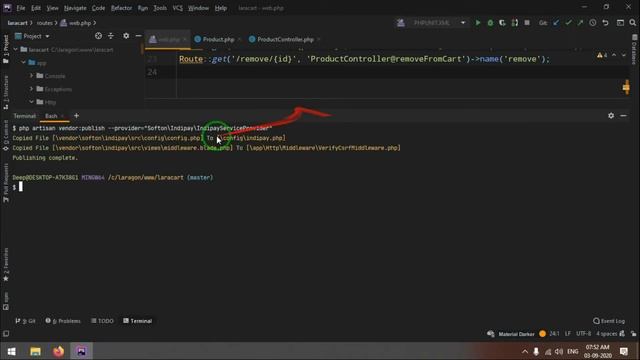Open the VCS menu

(x=178, y=8)
